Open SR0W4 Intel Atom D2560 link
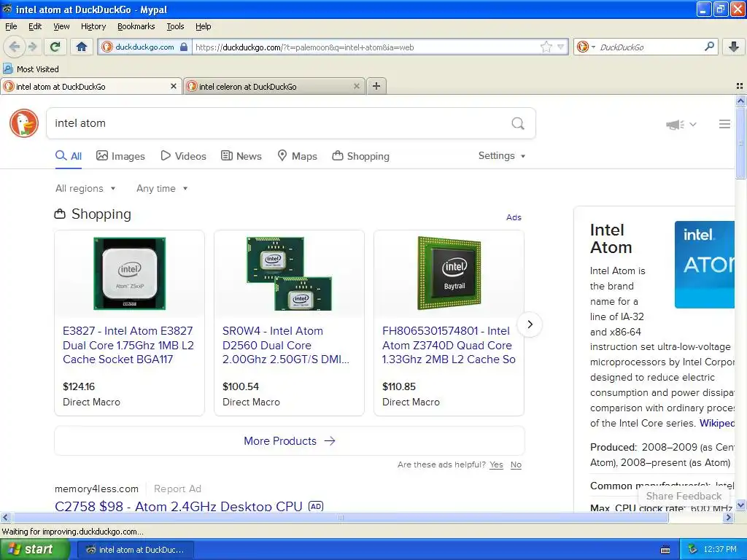The image size is (747, 560). pos(286,345)
